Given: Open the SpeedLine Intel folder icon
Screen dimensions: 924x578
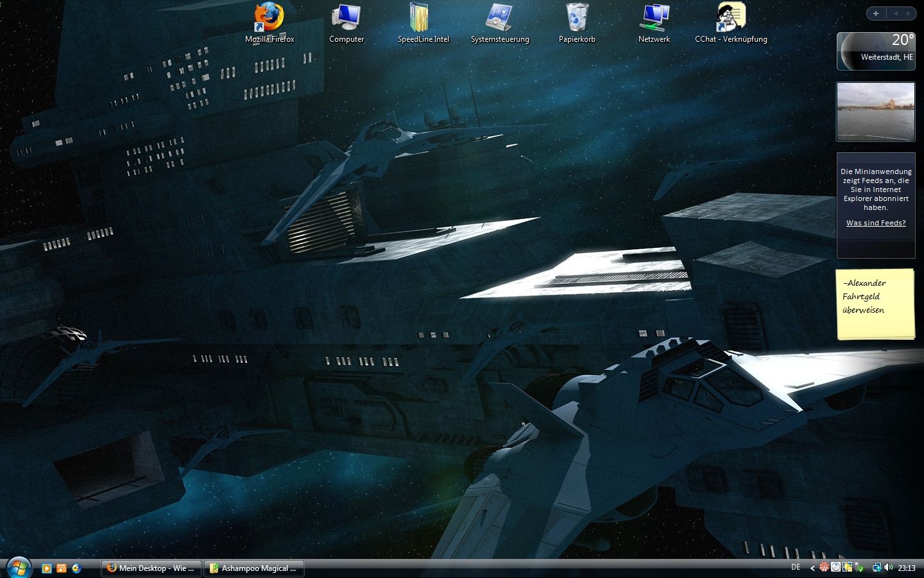Looking at the screenshot, I should pyautogui.click(x=420, y=18).
